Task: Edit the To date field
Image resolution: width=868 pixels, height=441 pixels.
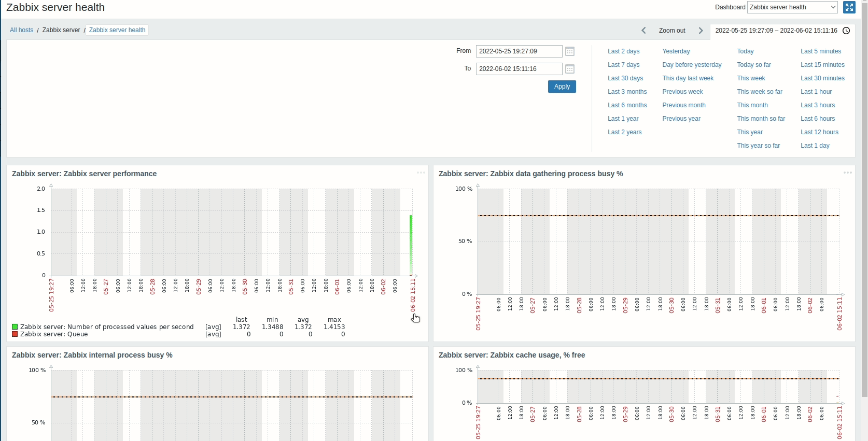Action: pyautogui.click(x=519, y=69)
